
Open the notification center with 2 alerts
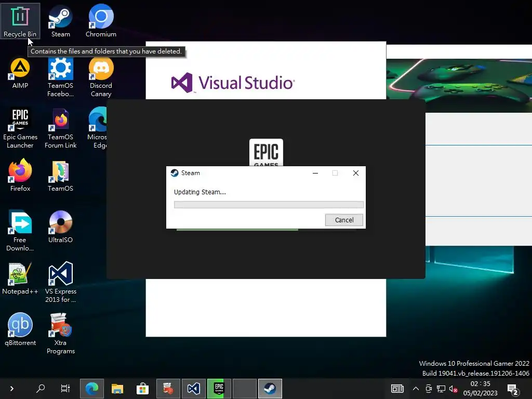click(512, 389)
